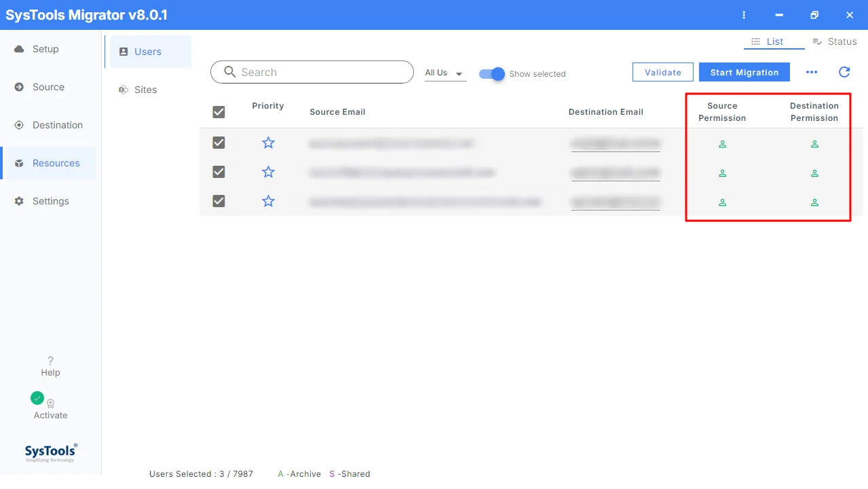This screenshot has width=868, height=489.
Task: Focus the Search input field
Action: point(312,72)
